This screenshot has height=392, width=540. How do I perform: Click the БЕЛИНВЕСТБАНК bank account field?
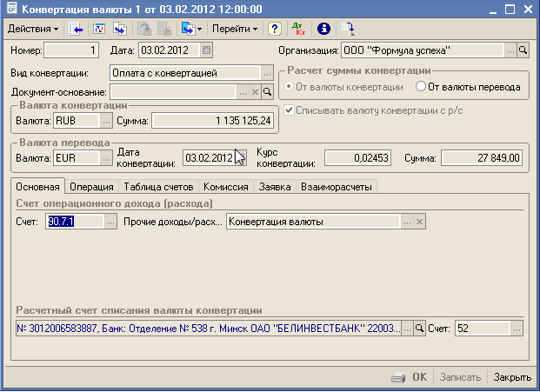click(x=209, y=329)
